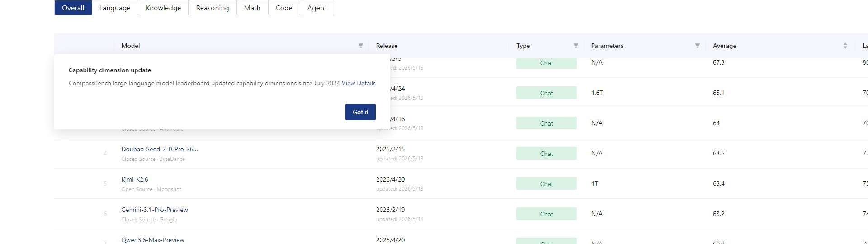The image size is (868, 244).
Task: Click Chat tag in the 64 average row
Action: [x=547, y=123]
